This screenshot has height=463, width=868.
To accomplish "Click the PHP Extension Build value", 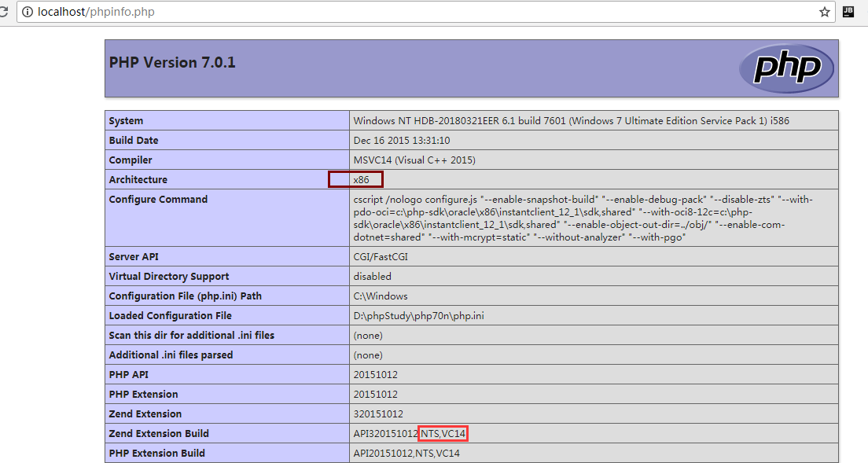I will coord(406,454).
